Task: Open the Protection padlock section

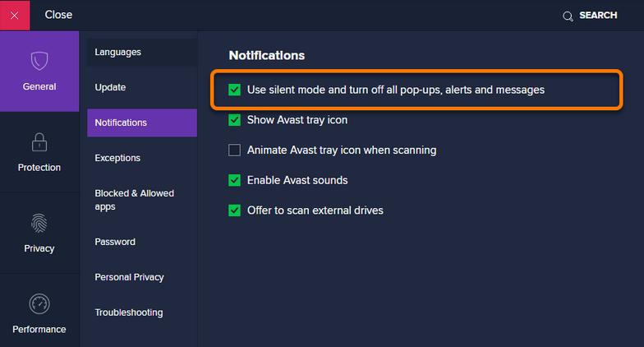Action: (39, 141)
